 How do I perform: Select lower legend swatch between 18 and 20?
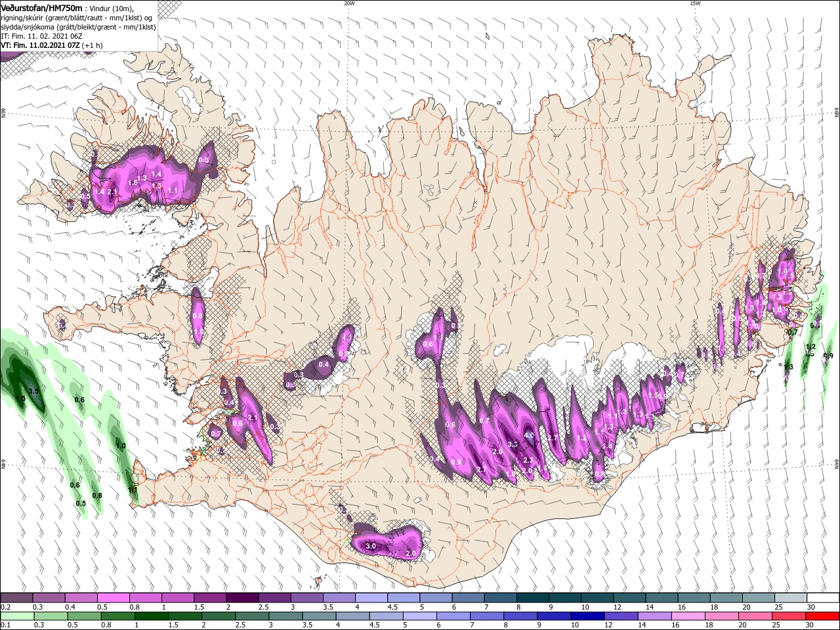[721, 616]
